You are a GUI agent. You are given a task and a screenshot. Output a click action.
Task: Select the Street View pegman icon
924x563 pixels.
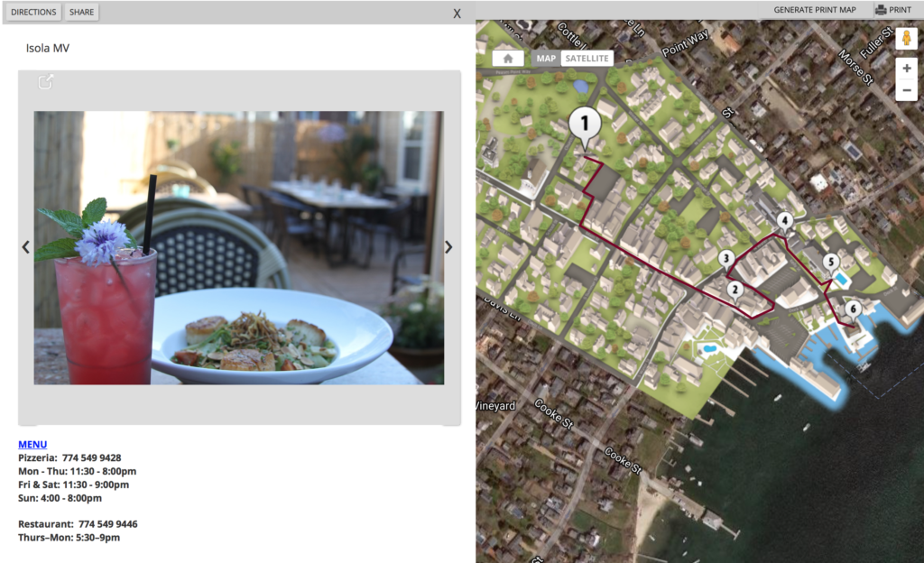coord(906,38)
